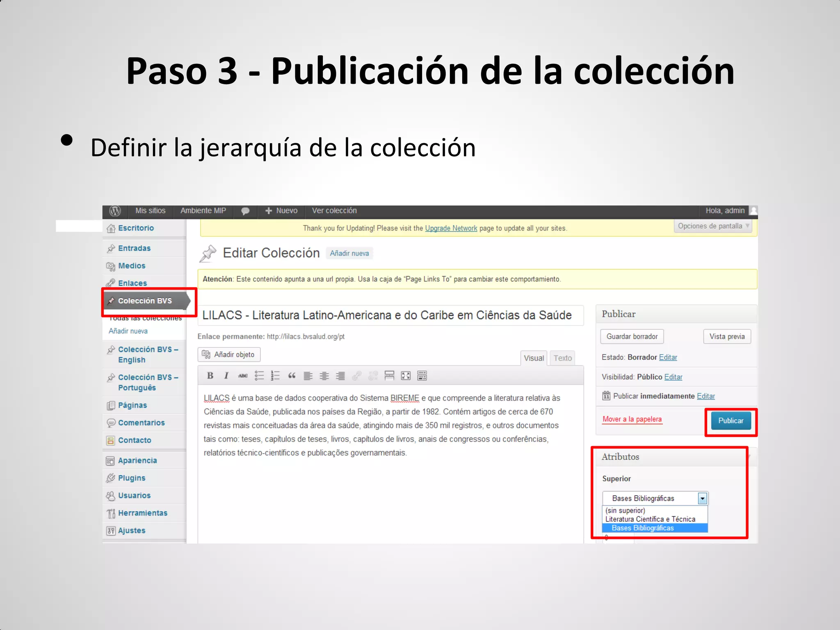The image size is (840, 630).
Task: Click Hola, admin greeting
Action: [x=725, y=210]
